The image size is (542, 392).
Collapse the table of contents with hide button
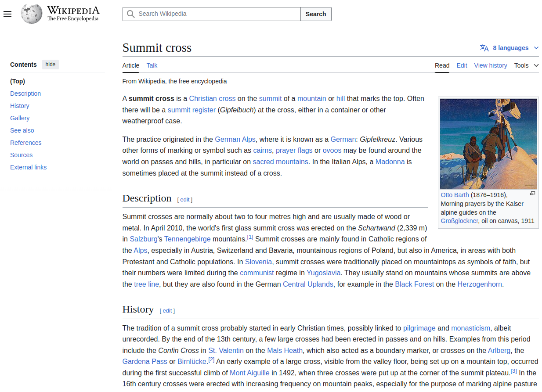pos(50,64)
